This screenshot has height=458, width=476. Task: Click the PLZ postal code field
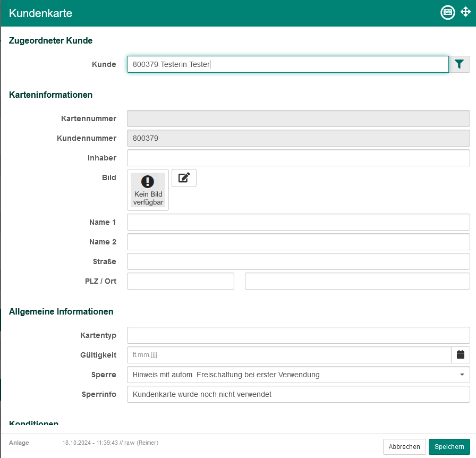[x=181, y=281]
